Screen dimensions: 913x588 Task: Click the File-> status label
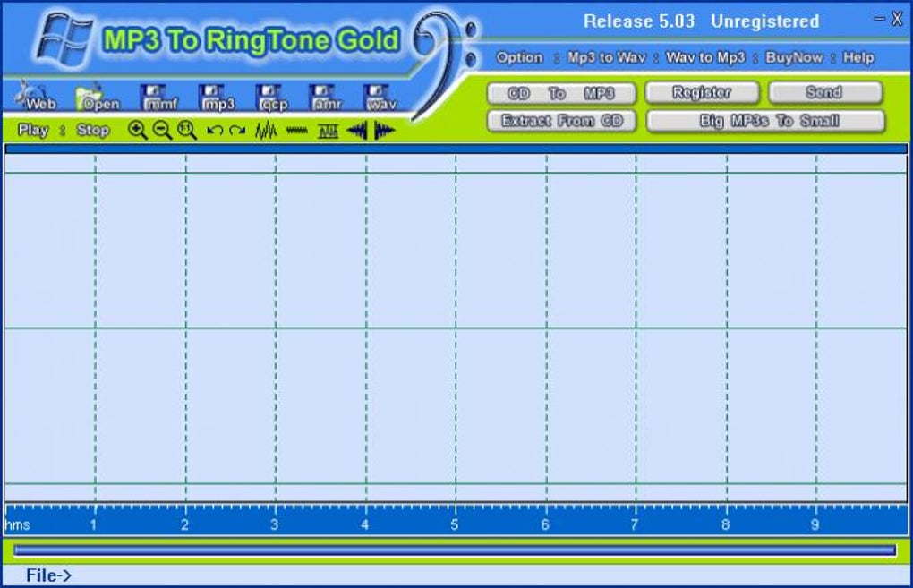point(48,575)
